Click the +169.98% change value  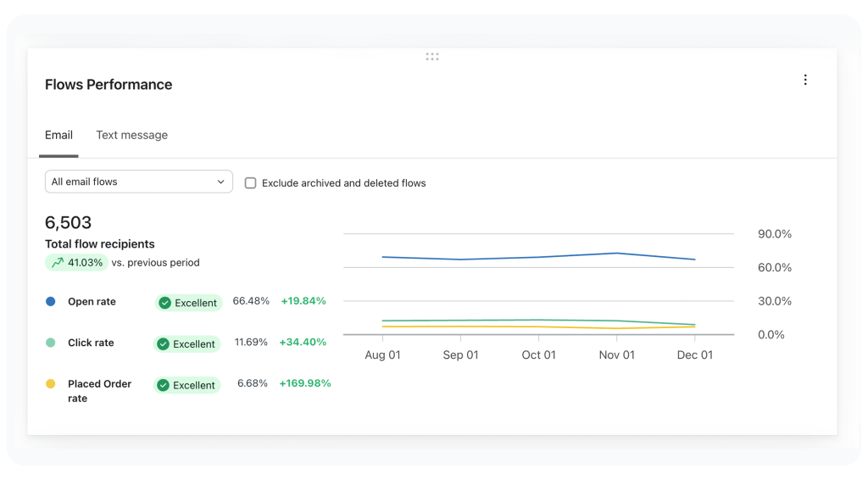[x=305, y=383]
